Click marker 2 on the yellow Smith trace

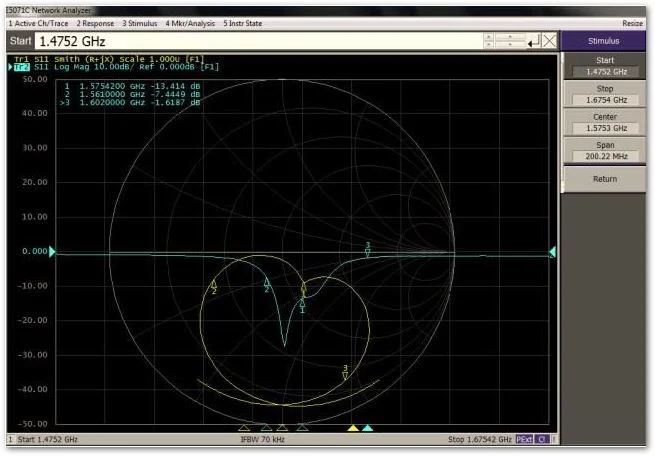(214, 287)
